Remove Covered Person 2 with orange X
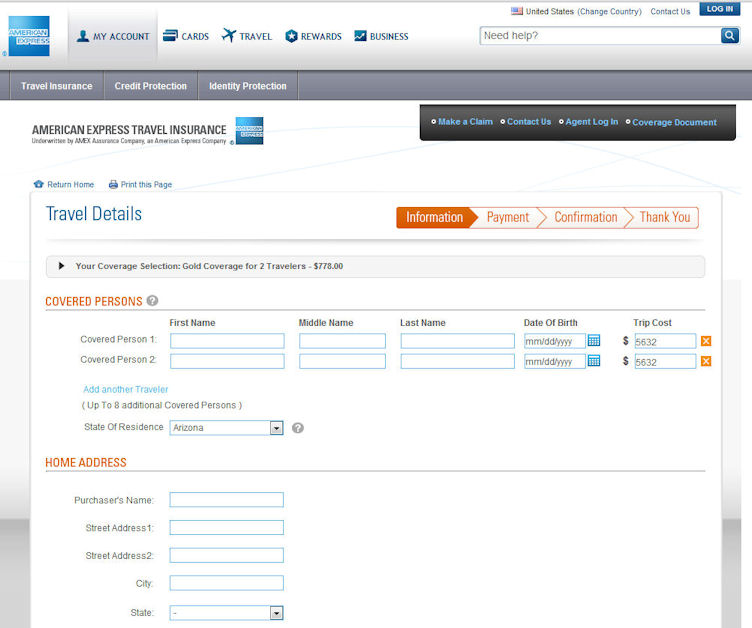This screenshot has height=628, width=752. coord(705,361)
